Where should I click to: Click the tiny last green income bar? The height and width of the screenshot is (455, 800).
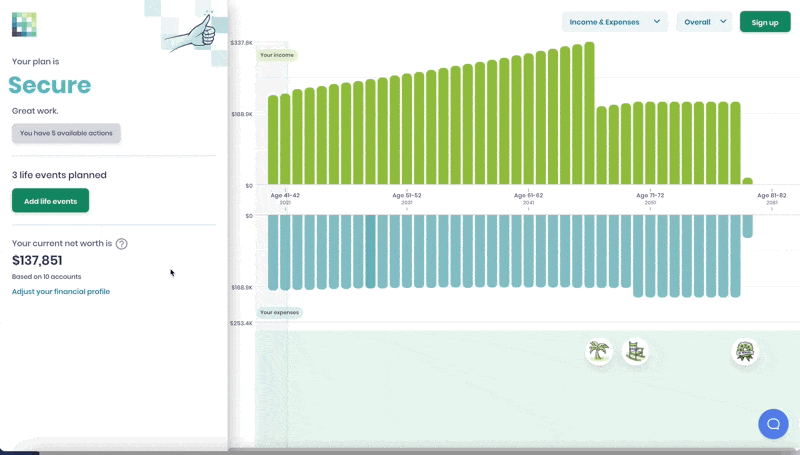(x=747, y=181)
